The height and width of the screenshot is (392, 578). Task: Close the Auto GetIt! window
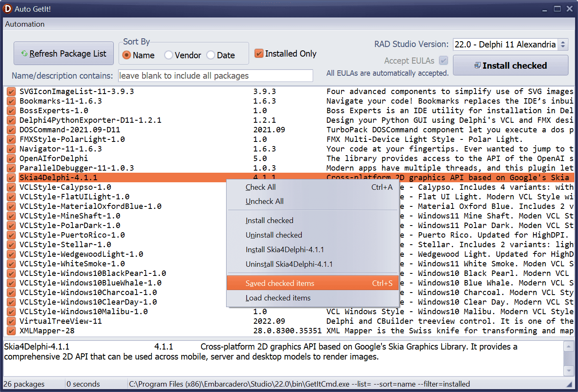point(570,9)
